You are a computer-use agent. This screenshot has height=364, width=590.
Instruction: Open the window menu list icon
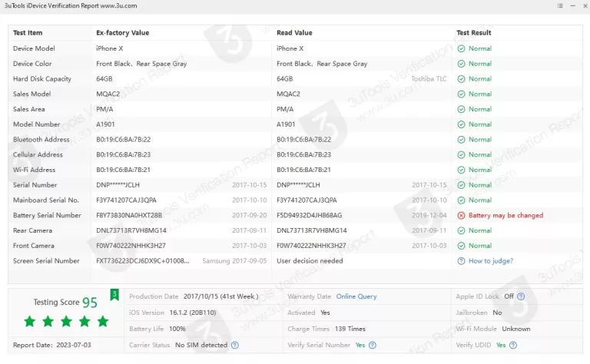tap(560, 5)
